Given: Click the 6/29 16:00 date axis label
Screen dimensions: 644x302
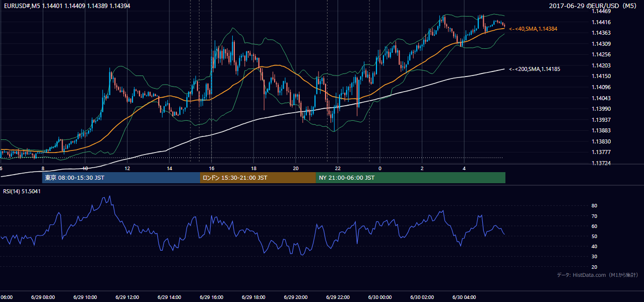Looking at the screenshot, I should click(x=211, y=297).
